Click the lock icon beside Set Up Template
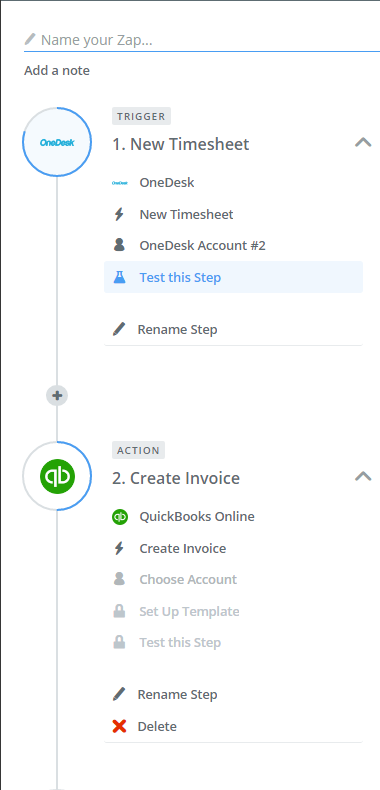 [119, 611]
